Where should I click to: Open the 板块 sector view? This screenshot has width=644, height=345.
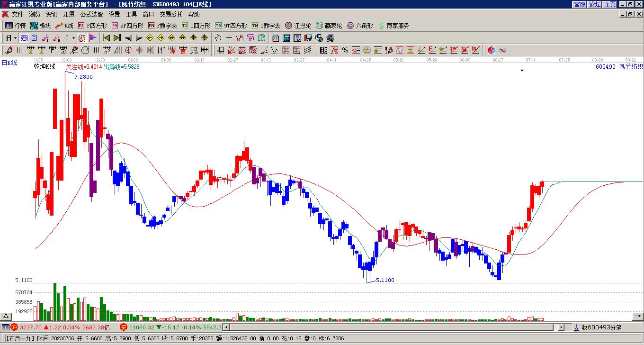coord(40,26)
